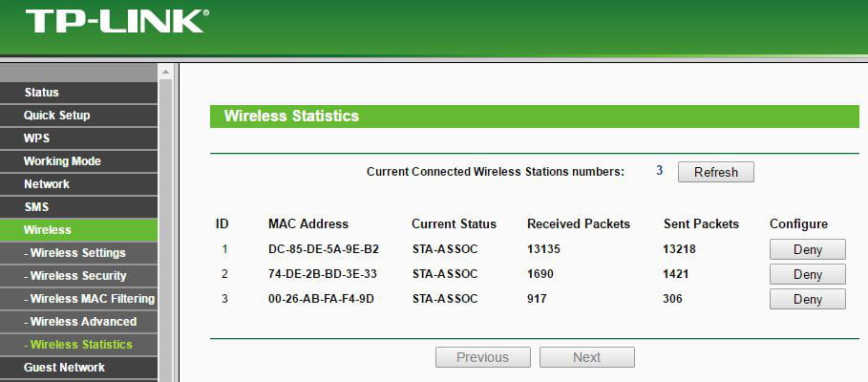Viewport: 868px width, 382px height.
Task: Deny station DC-85-DE-5A-9E-B2
Action: (808, 249)
